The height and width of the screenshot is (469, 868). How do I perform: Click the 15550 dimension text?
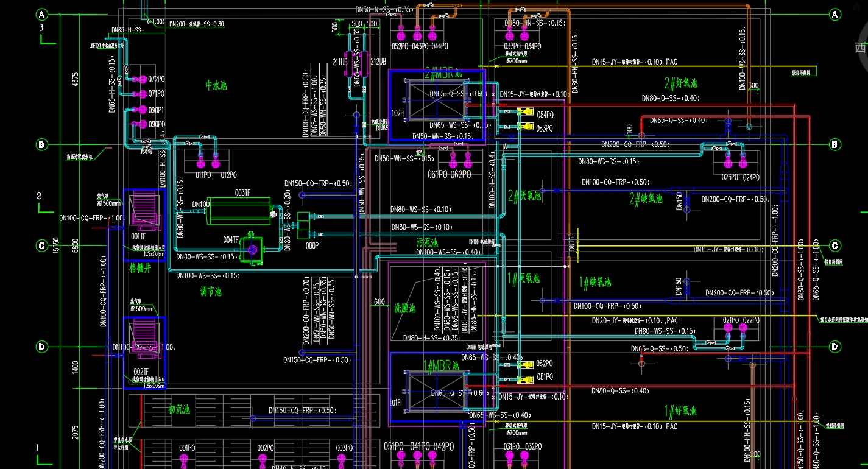[x=55, y=247]
